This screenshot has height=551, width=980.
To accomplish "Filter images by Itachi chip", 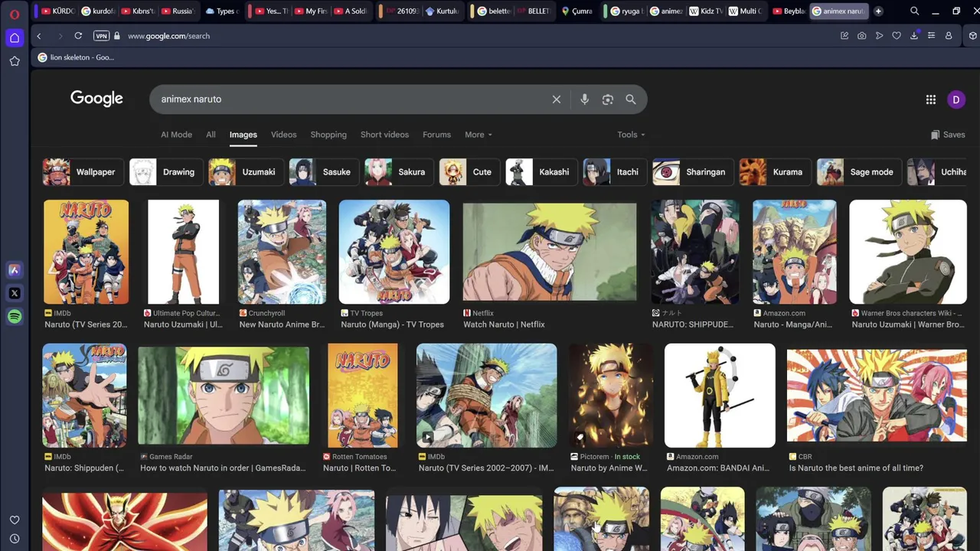I will click(615, 172).
